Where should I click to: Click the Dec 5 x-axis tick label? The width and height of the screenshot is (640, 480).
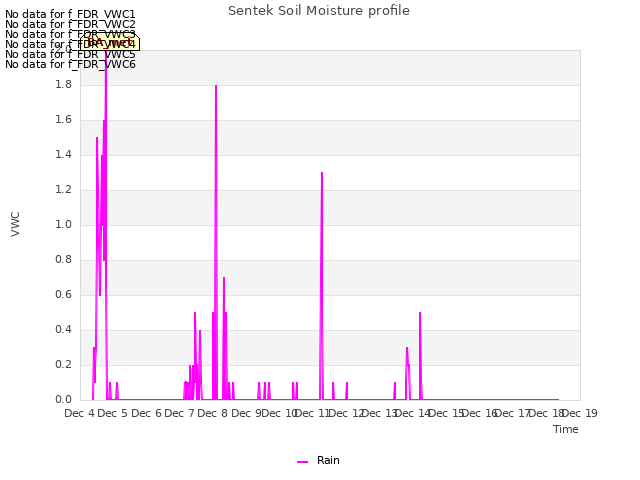pos(113,413)
